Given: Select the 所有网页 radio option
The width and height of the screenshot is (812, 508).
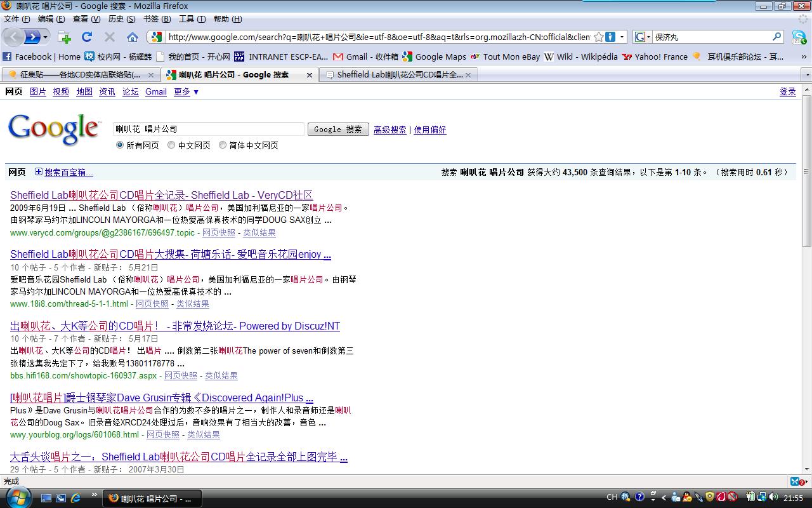Looking at the screenshot, I should click(x=120, y=145).
